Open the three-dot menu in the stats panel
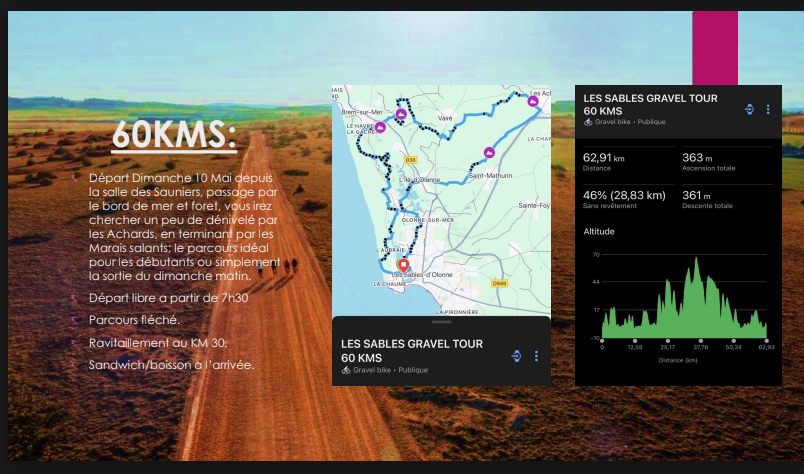This screenshot has height=474, width=804. (x=768, y=110)
